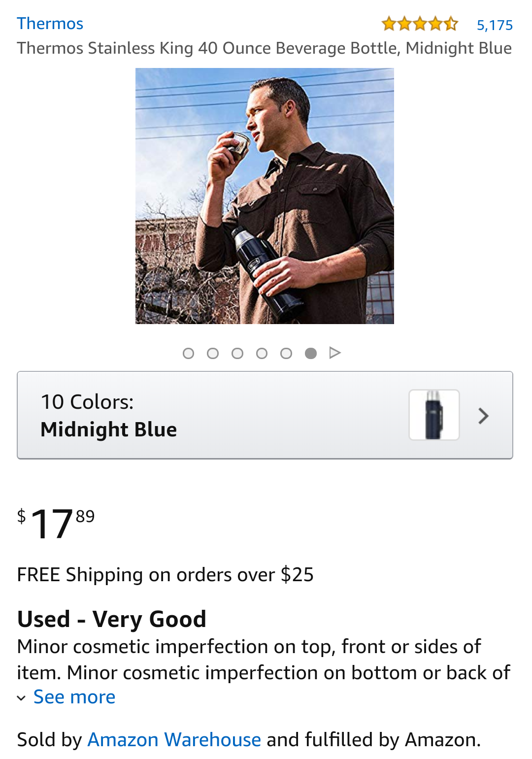Open the Amazon Warehouse seller link
Image resolution: width=532 pixels, height=759 pixels.
tap(174, 740)
